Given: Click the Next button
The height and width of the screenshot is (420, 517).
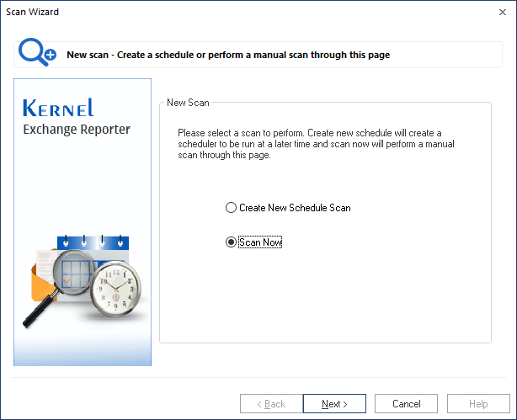Looking at the screenshot, I should click(334, 403).
